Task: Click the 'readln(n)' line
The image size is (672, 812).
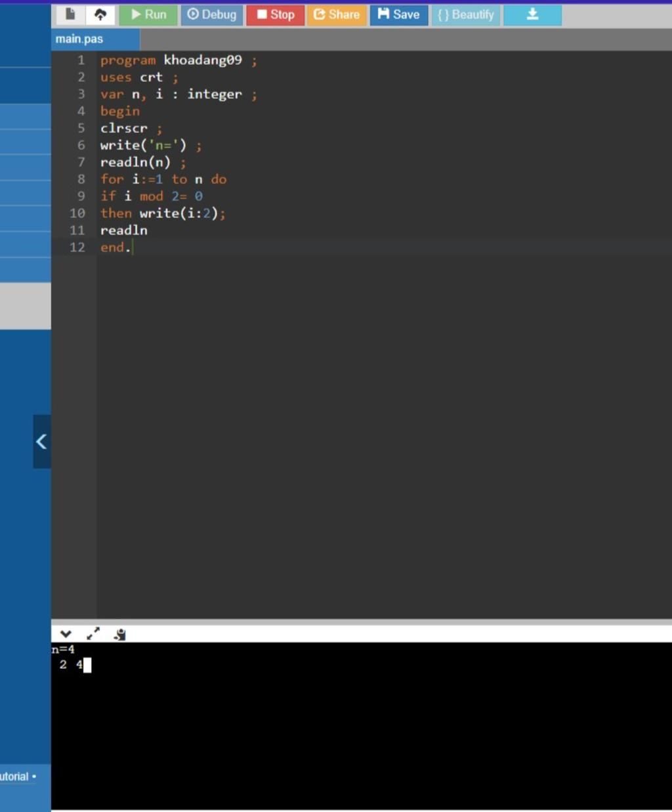Action: (x=143, y=163)
